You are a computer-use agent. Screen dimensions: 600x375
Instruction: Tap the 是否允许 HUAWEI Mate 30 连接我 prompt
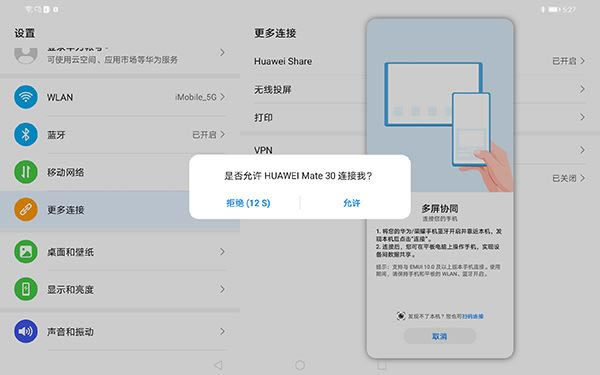[298, 176]
